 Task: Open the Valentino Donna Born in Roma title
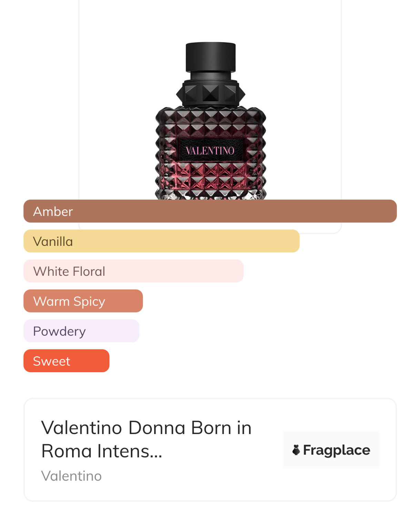[x=146, y=428]
